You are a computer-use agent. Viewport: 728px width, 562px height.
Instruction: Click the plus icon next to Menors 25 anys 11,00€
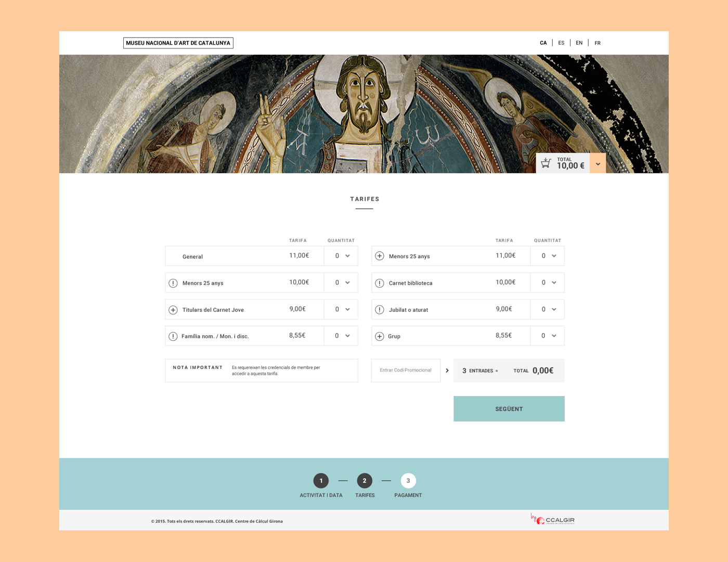tap(380, 256)
